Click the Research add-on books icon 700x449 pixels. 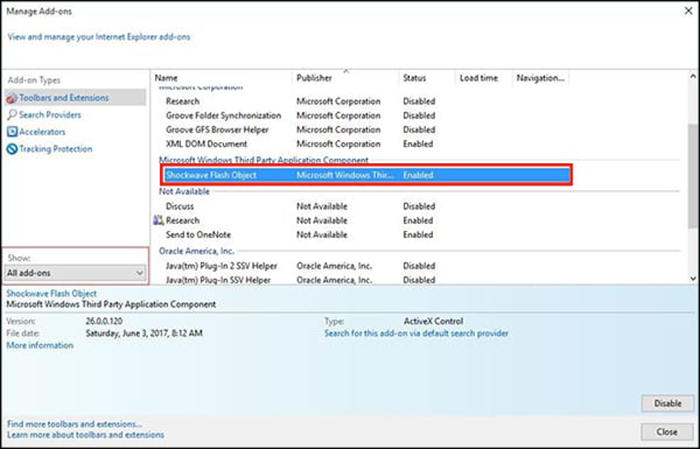158,220
